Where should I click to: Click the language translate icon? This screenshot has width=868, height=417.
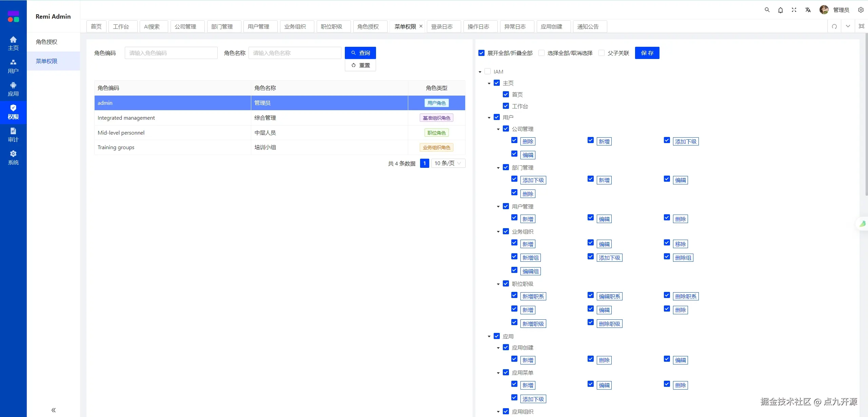808,10
